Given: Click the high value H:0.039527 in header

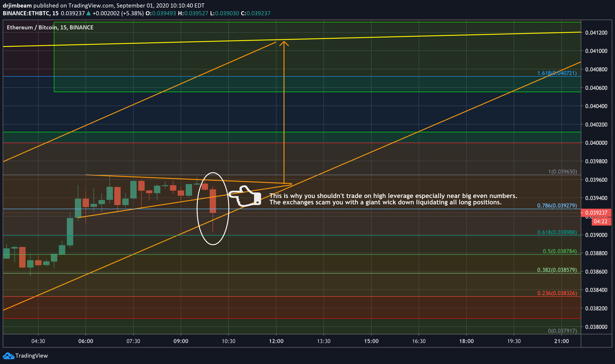Looking at the screenshot, I should point(193,13).
